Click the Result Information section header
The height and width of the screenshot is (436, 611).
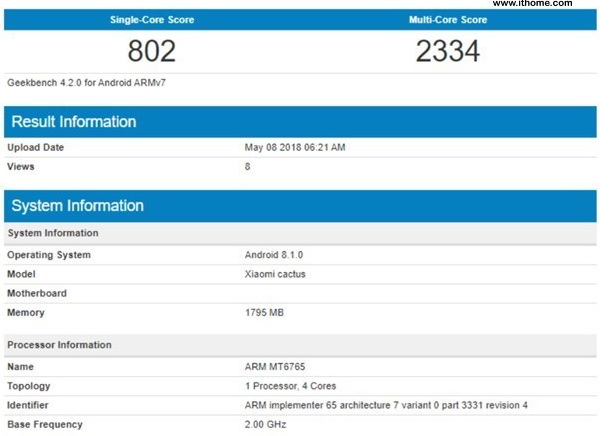pyautogui.click(x=73, y=122)
